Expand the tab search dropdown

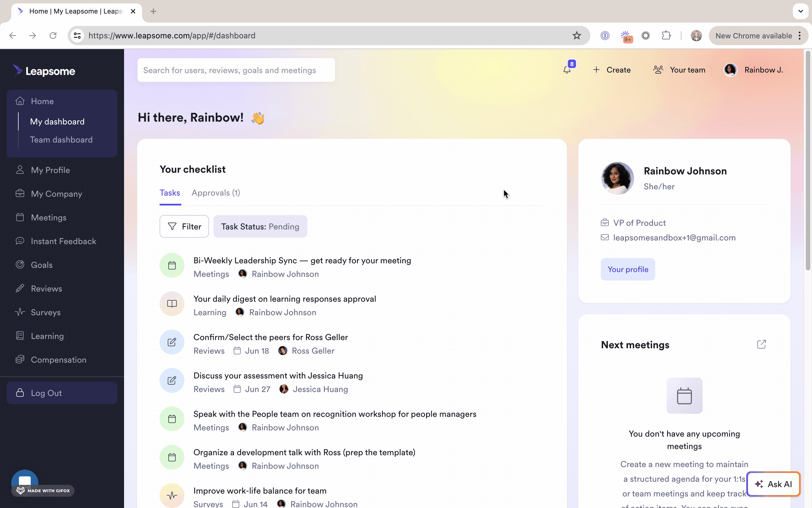pos(801,11)
